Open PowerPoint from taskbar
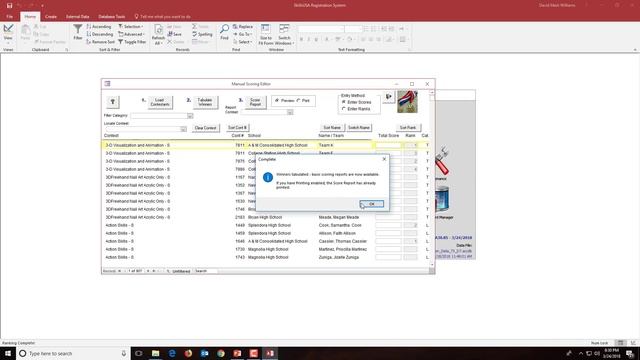This screenshot has width=640, height=360. (237, 353)
